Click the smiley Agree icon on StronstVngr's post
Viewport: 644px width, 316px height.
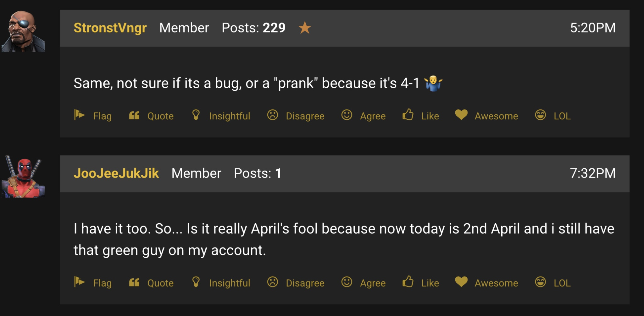347,115
